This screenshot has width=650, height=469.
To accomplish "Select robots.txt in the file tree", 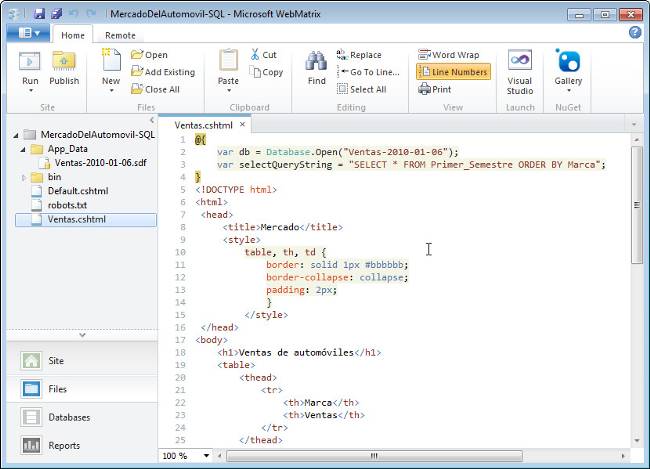I will [67, 205].
